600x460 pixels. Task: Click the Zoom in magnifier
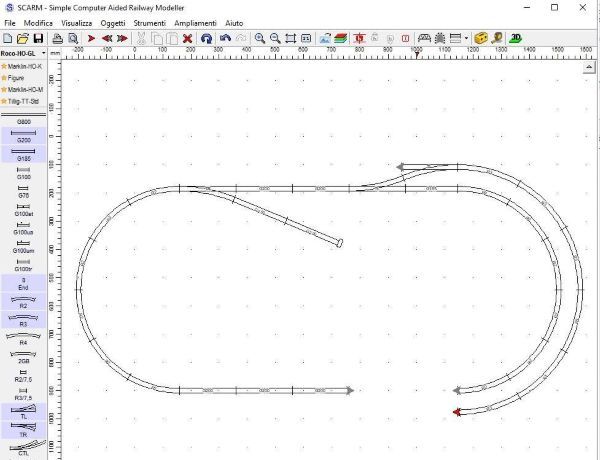[259, 38]
